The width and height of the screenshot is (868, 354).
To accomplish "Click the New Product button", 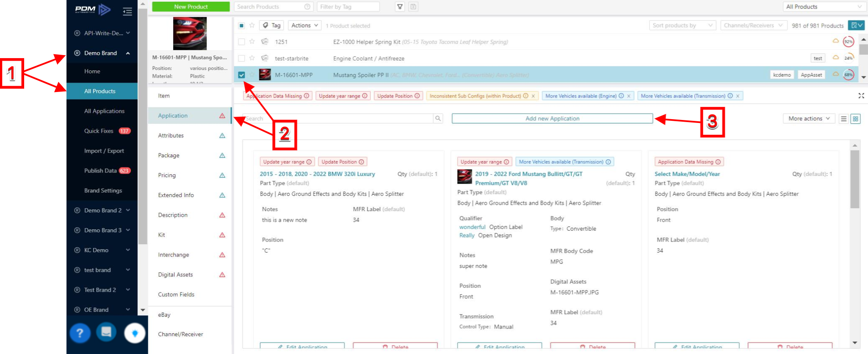I will click(191, 7).
